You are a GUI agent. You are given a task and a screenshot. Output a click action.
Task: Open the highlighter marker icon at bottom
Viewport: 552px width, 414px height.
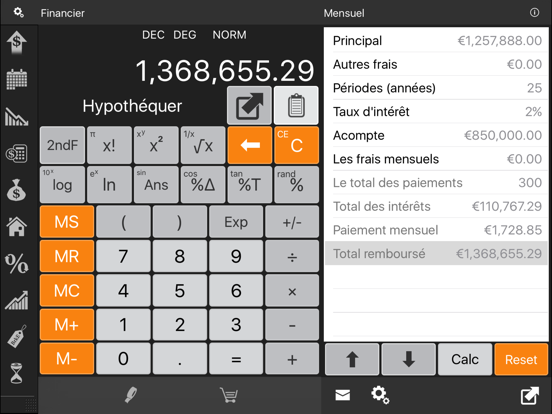point(131,395)
